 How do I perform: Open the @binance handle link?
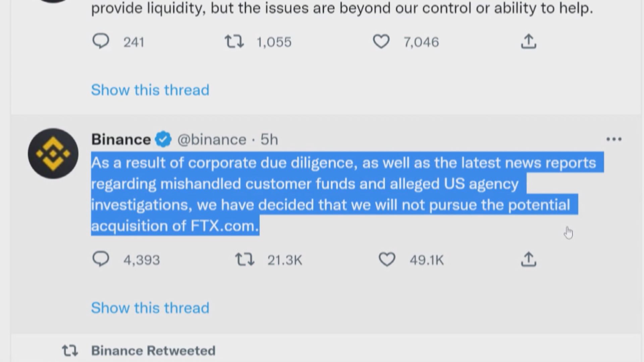tap(212, 139)
